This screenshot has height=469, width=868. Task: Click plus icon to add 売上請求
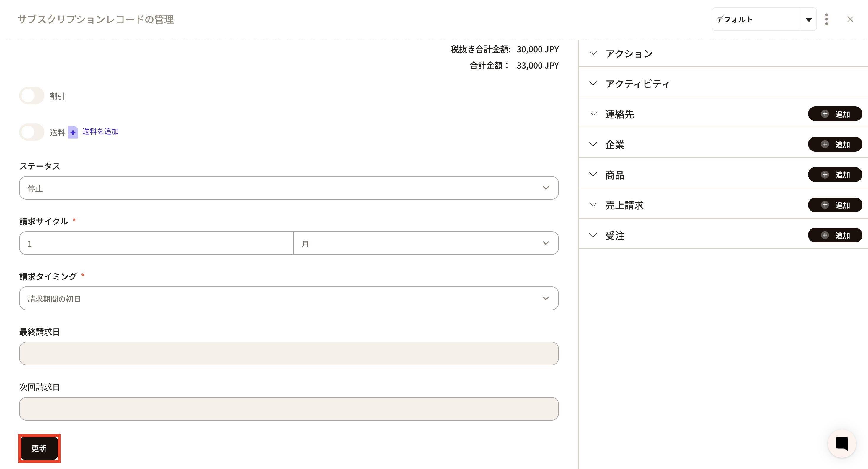click(825, 205)
